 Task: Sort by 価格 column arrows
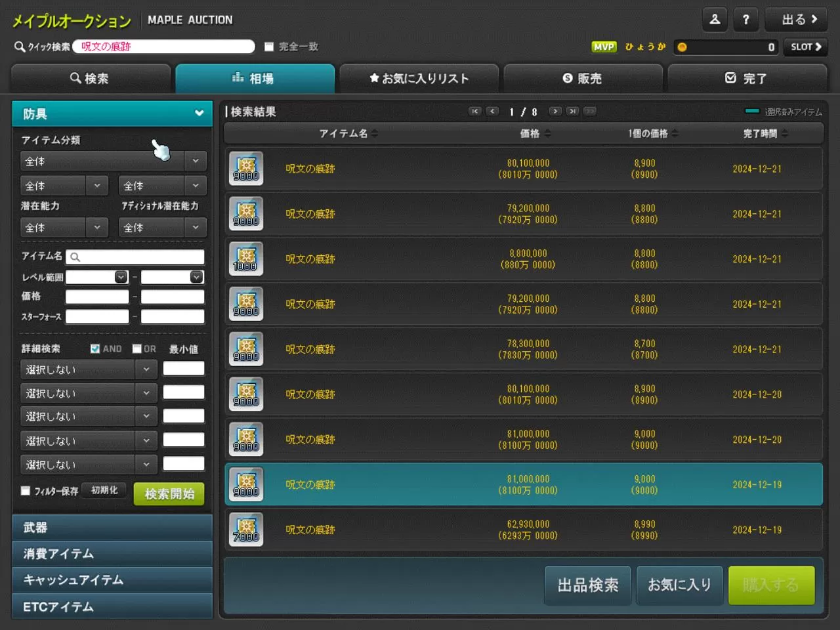[x=548, y=133]
